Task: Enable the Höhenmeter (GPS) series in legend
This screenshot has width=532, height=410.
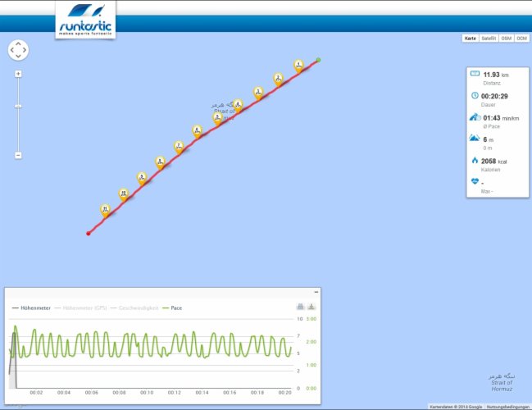Action: (x=84, y=308)
